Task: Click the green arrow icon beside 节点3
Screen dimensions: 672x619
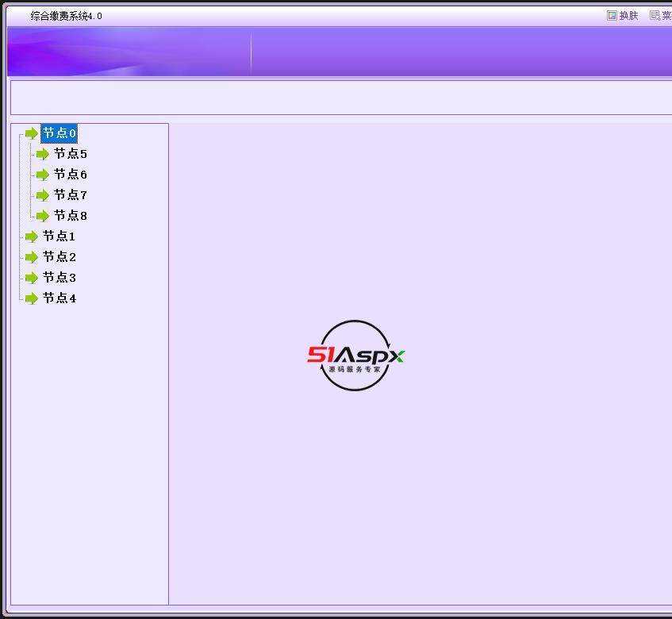Action: (32, 277)
